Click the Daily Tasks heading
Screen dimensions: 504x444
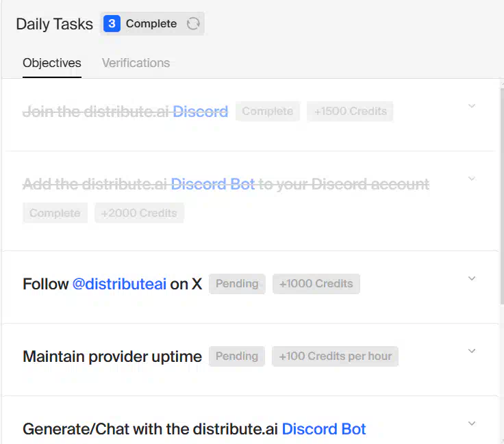click(x=54, y=24)
